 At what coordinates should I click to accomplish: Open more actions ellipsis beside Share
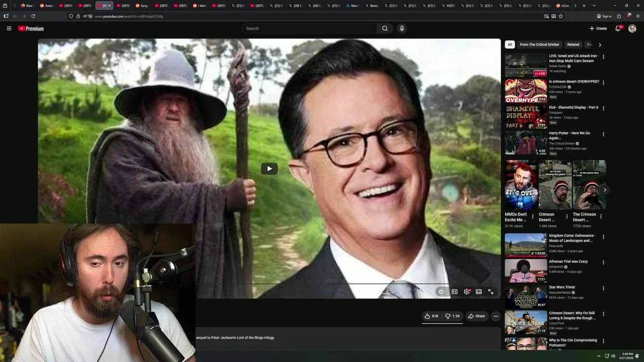[x=496, y=316]
